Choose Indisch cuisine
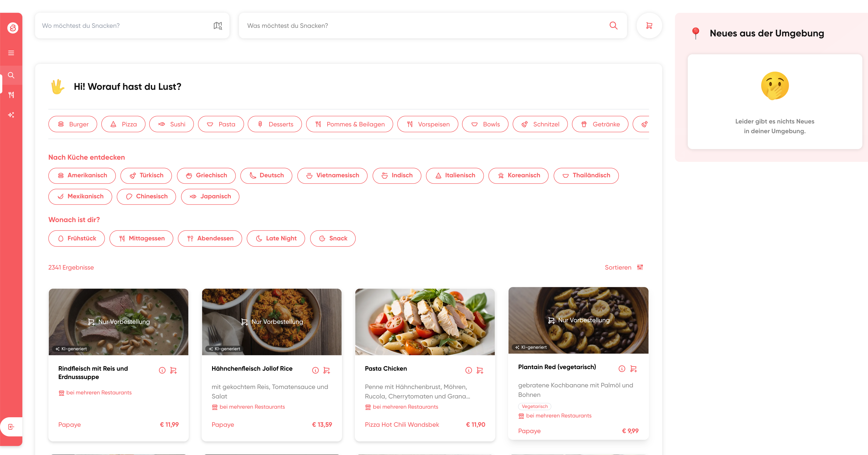 (397, 175)
